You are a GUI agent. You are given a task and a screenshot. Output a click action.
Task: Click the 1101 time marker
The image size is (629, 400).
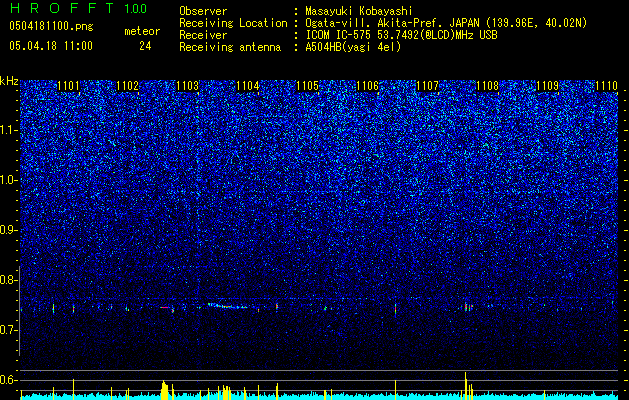[x=68, y=86]
